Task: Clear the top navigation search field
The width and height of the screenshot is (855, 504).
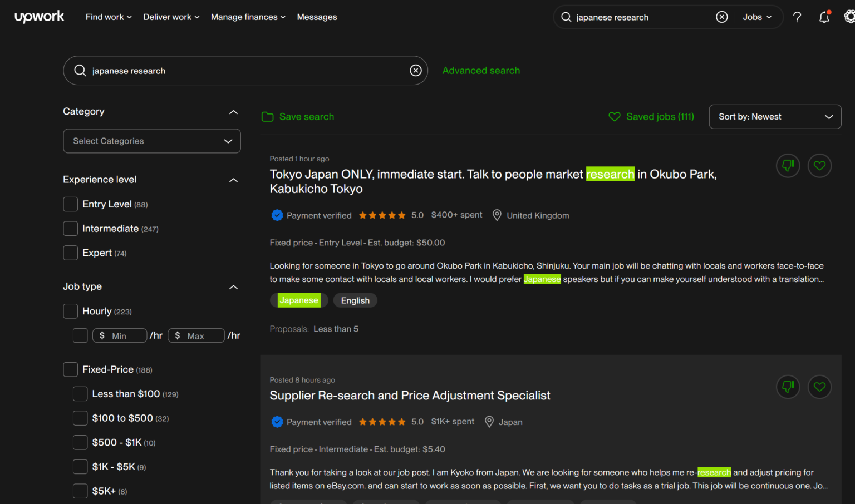Action: [x=721, y=17]
